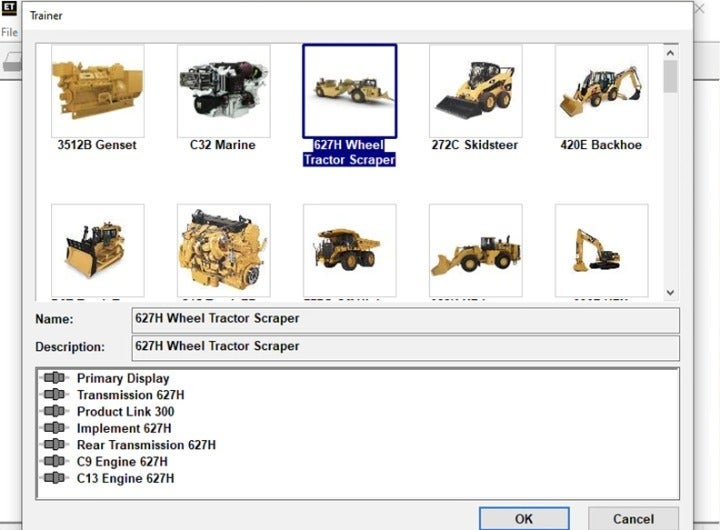Select Rear Transmission 627H in the list
Image resolution: width=720 pixels, height=530 pixels.
tap(146, 445)
